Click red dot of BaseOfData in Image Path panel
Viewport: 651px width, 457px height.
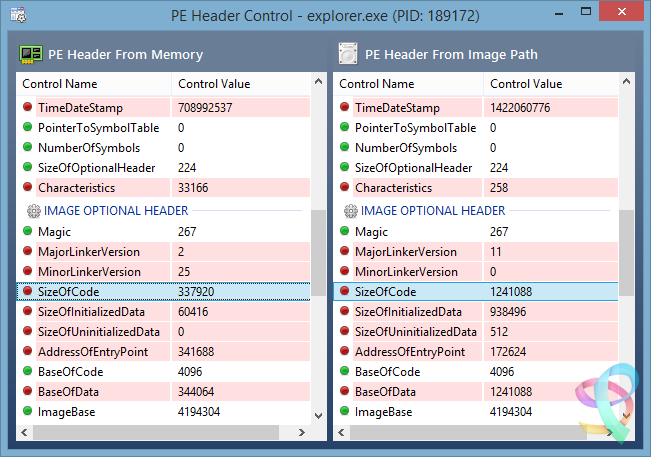point(344,391)
